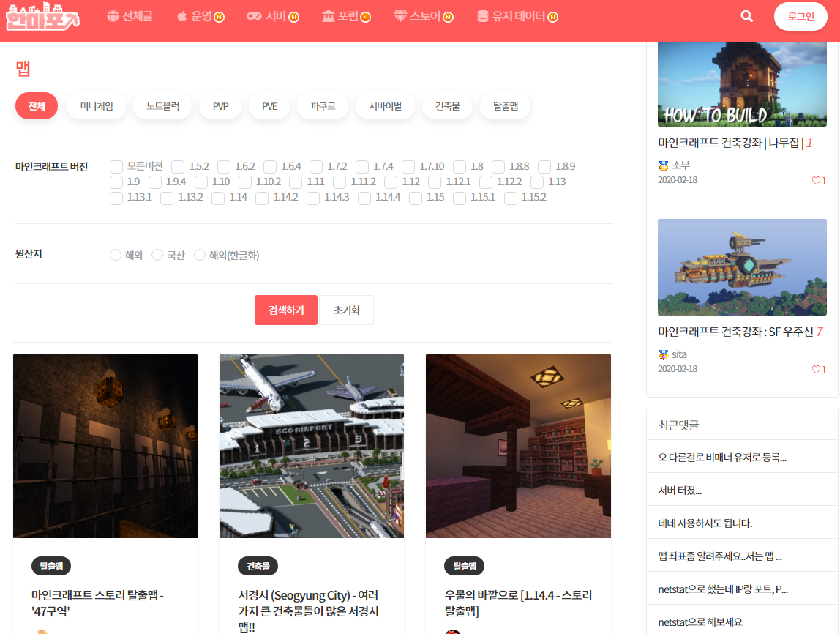The height and width of the screenshot is (634, 840).
Task: Select the PVE category tab
Action: pos(269,106)
